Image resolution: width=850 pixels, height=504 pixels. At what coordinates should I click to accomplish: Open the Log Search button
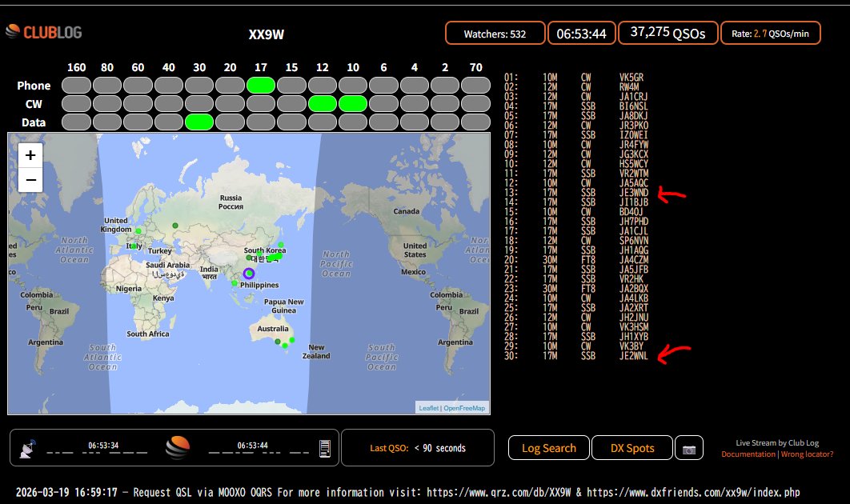coord(548,448)
